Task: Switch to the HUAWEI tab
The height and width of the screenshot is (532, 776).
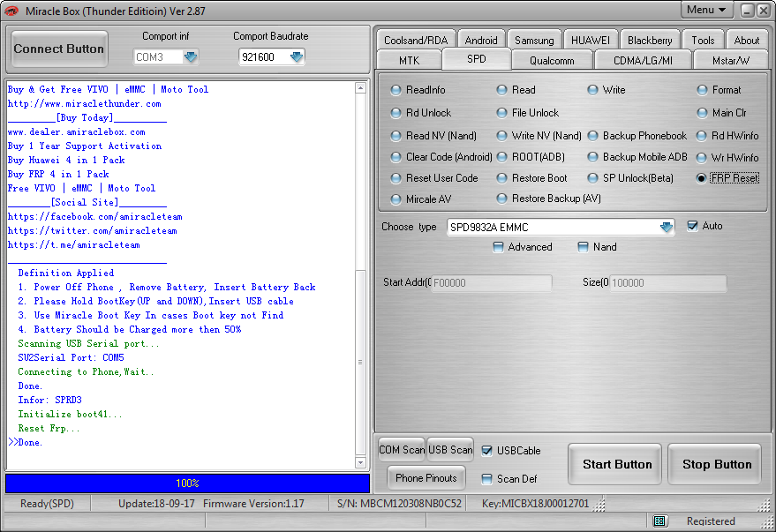Action: [591, 40]
